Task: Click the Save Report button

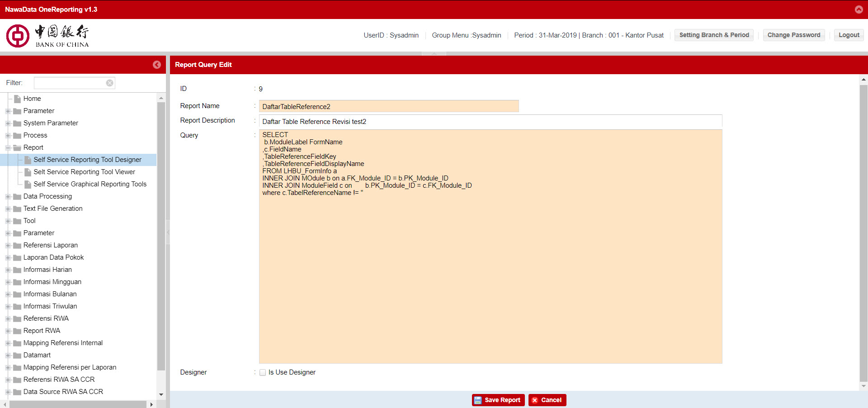Action: click(x=498, y=400)
